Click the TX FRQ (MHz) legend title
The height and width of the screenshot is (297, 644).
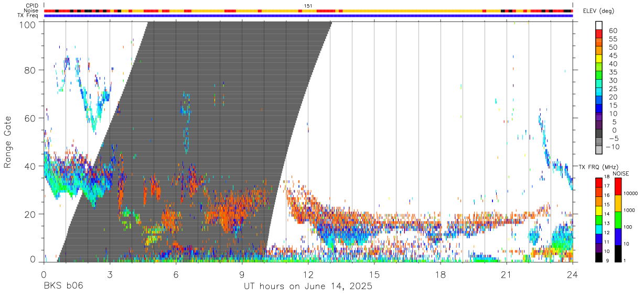pos(598,167)
